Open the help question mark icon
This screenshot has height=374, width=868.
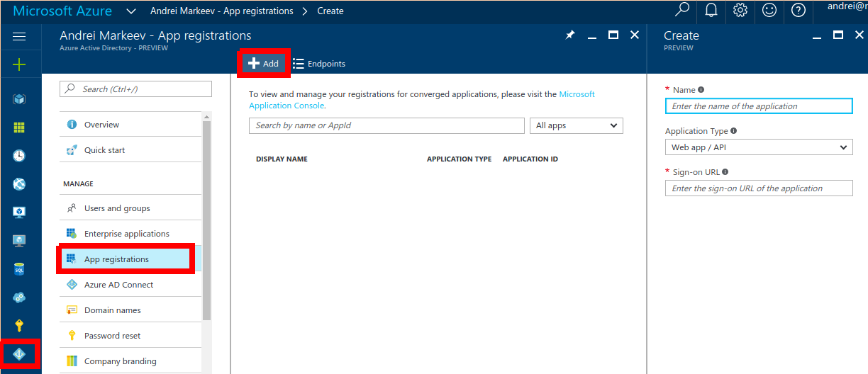[x=799, y=11]
